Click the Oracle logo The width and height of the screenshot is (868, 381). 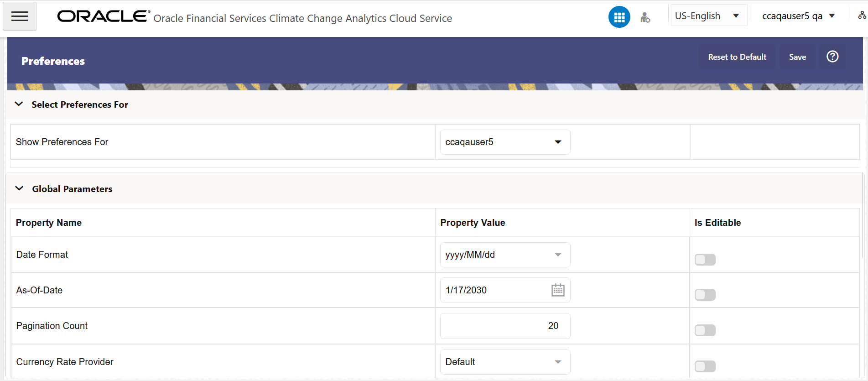click(104, 16)
